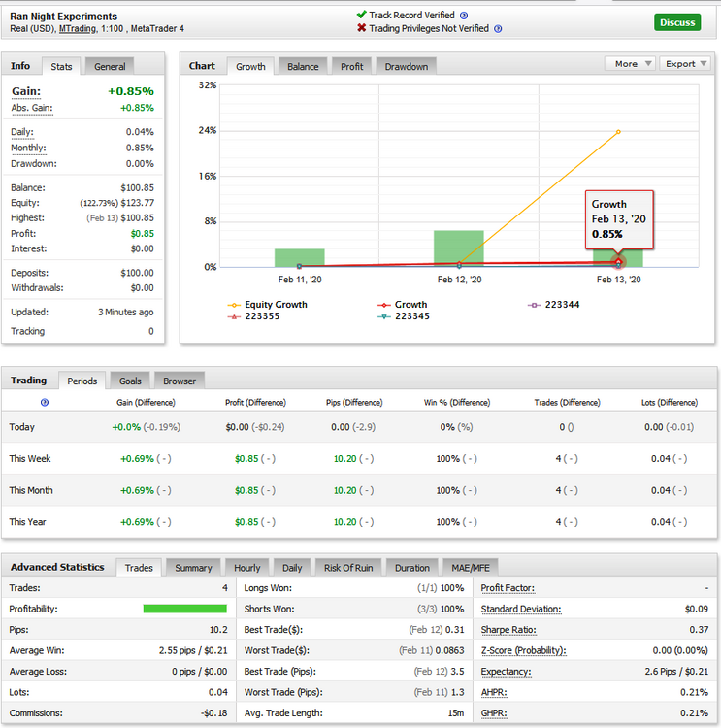Click the Lots (Difference) column header
The image size is (721, 728).
pyautogui.click(x=670, y=403)
